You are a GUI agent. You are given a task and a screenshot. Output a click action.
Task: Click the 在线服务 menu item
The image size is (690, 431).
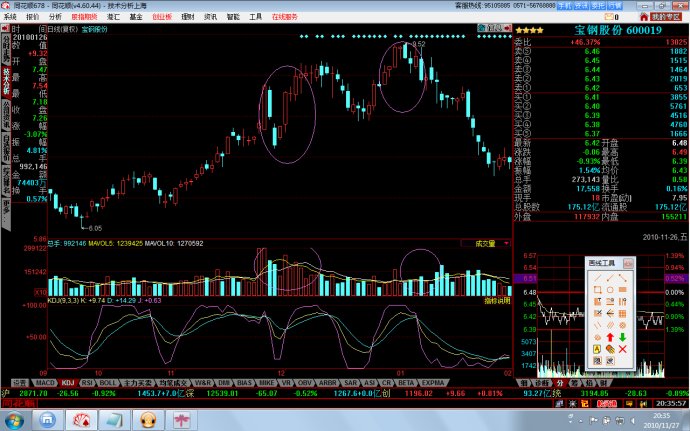(x=286, y=17)
